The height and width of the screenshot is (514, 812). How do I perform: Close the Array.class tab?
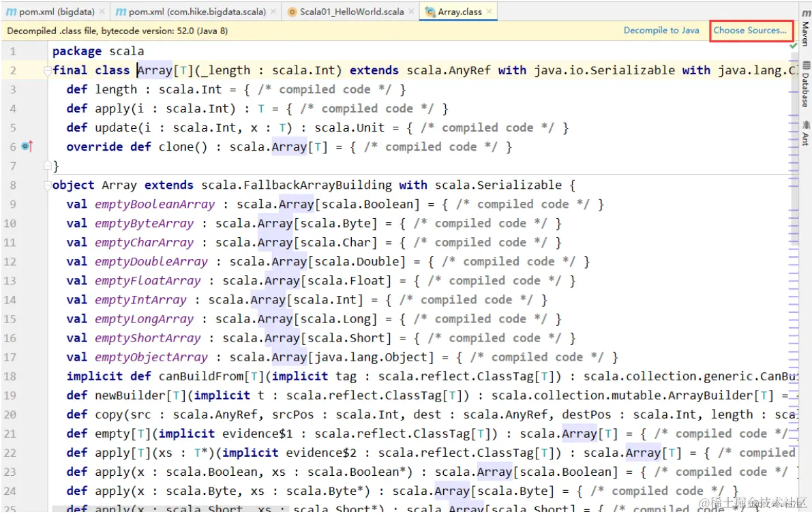(490, 12)
